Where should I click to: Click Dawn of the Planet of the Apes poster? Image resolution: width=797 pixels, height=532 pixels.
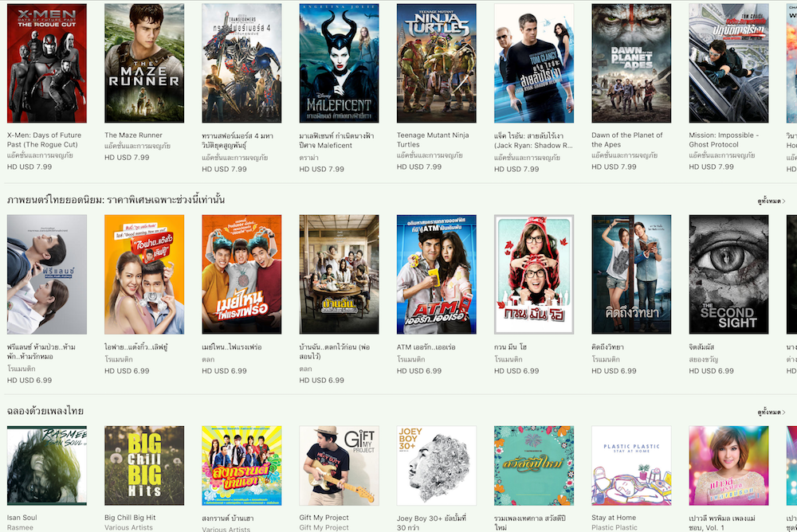click(631, 63)
